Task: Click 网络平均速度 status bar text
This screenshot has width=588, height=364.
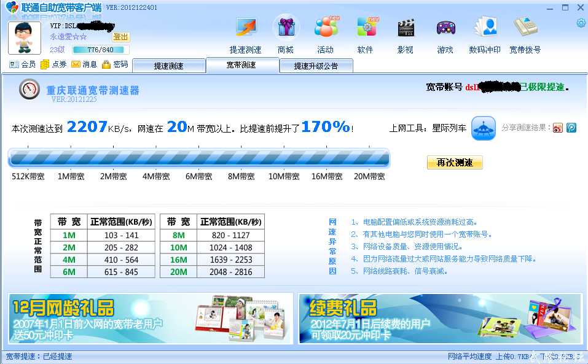Action: 469,357
